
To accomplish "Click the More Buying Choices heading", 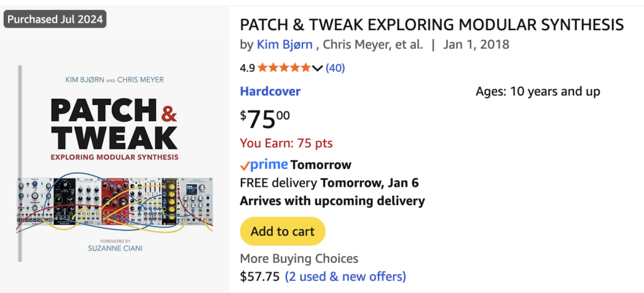I will [x=299, y=258].
